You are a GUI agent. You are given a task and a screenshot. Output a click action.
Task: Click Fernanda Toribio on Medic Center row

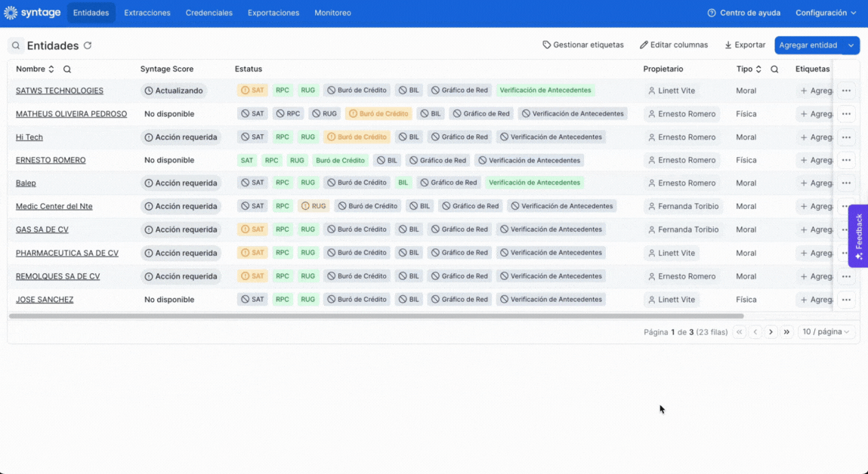683,206
